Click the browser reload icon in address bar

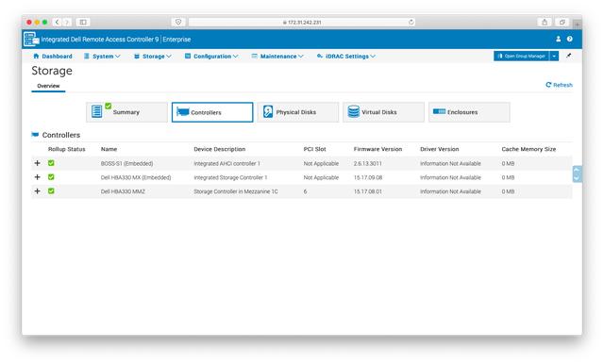pos(411,22)
